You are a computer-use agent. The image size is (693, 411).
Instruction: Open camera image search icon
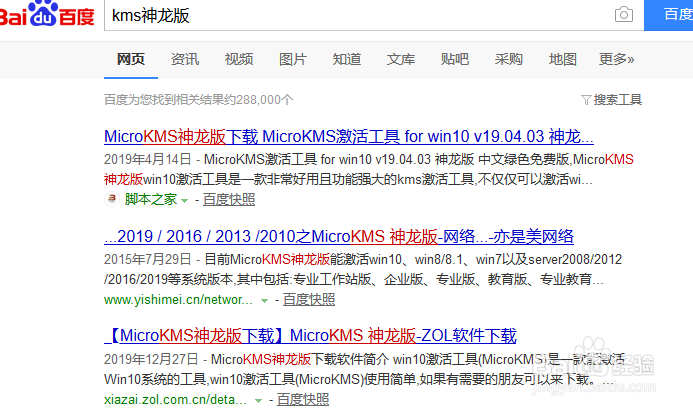coord(624,15)
